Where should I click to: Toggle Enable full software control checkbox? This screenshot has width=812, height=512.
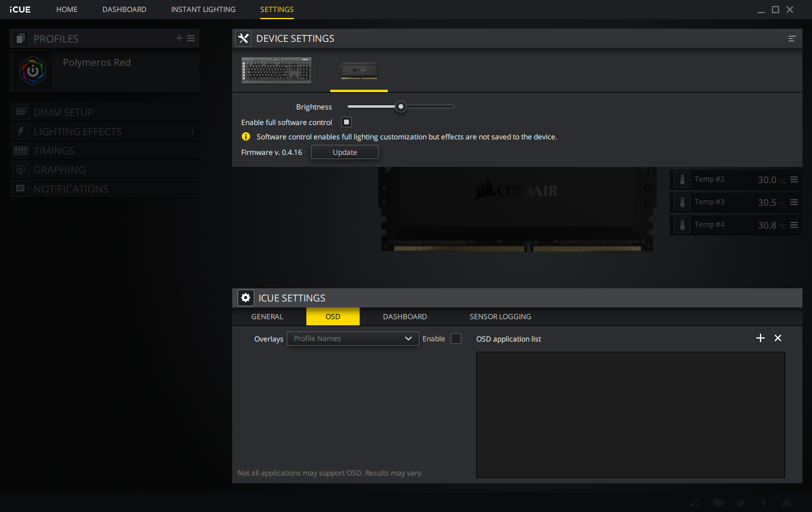[346, 122]
